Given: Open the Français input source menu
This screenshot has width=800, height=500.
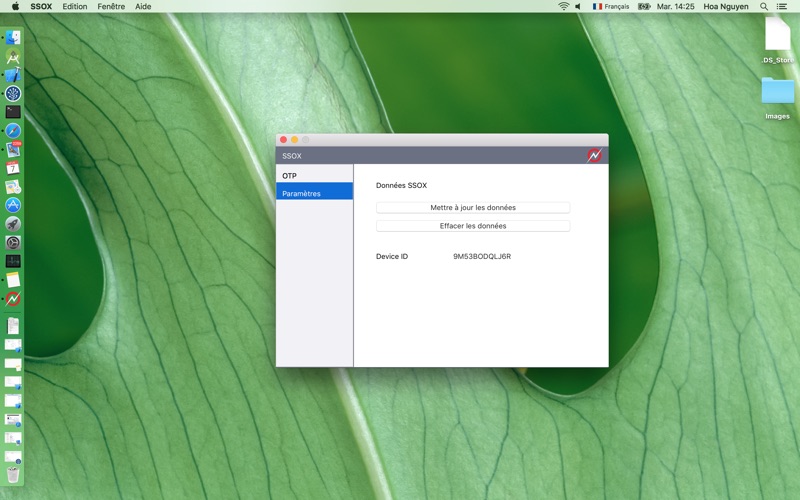Looking at the screenshot, I should point(611,6).
